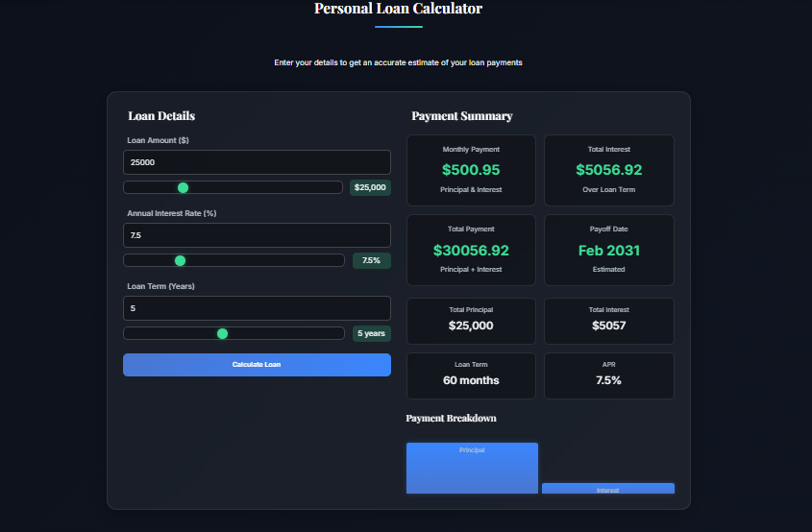The height and width of the screenshot is (532, 812).
Task: Click the Payment Summary heading
Action: click(462, 116)
